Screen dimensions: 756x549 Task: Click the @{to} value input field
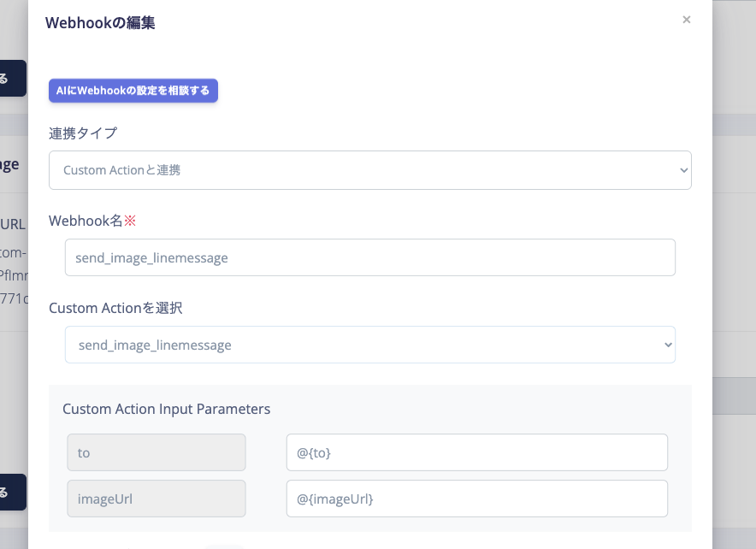(477, 452)
